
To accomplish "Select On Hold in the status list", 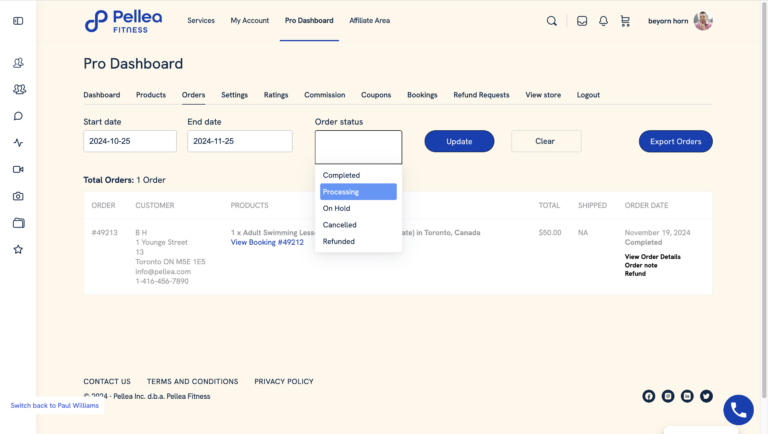I will pyautogui.click(x=359, y=208).
